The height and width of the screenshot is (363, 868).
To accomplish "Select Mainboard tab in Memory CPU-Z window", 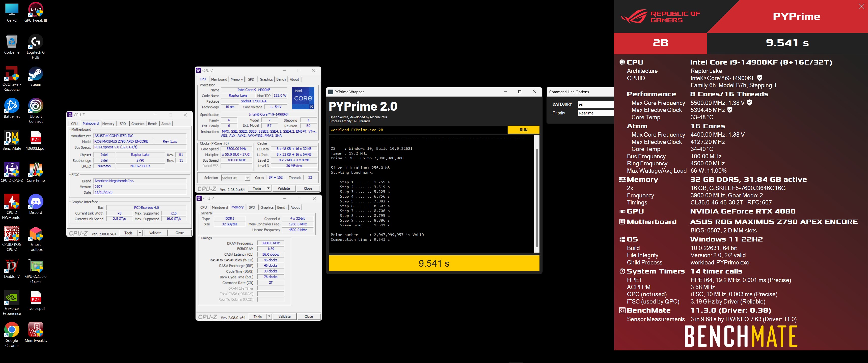I will [x=220, y=207].
